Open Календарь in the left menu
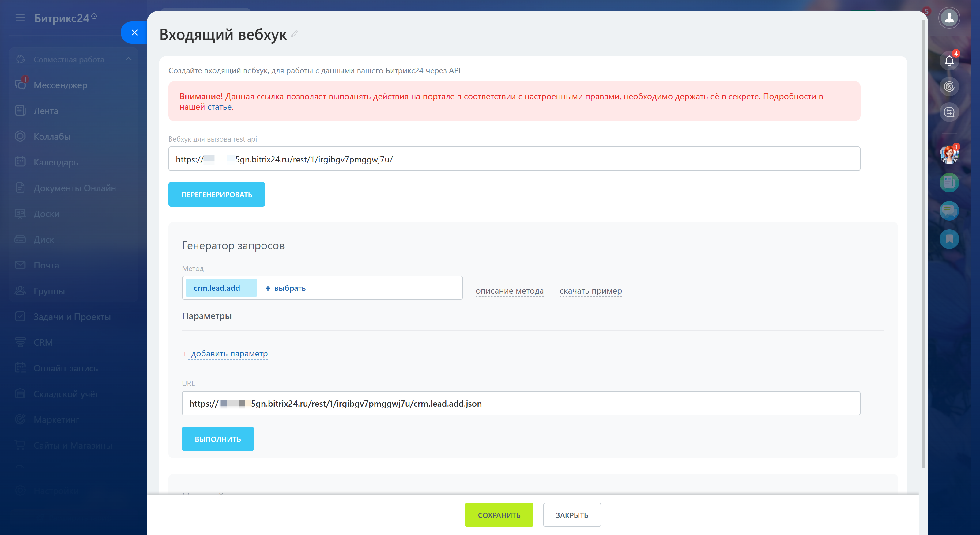The width and height of the screenshot is (980, 535). [x=55, y=162]
